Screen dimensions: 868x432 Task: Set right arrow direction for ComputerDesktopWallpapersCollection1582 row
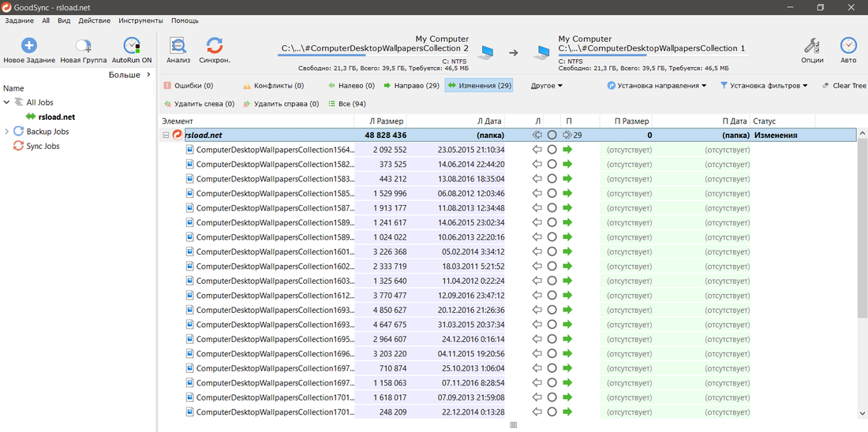(567, 164)
